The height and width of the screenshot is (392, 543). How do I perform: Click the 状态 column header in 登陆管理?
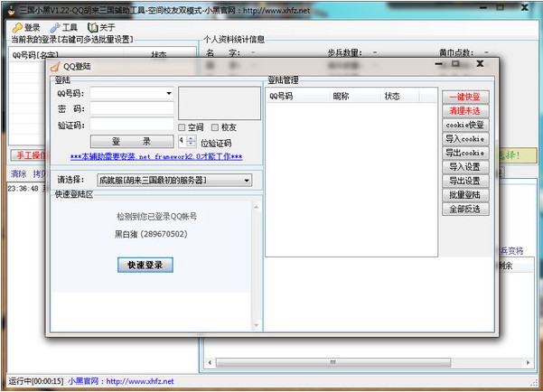coord(400,96)
